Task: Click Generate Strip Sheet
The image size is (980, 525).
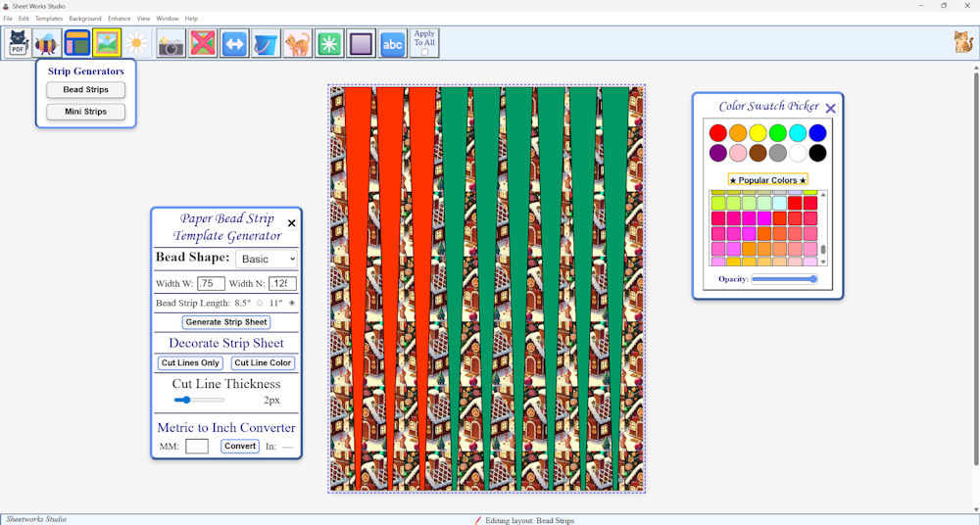Action: [x=226, y=322]
